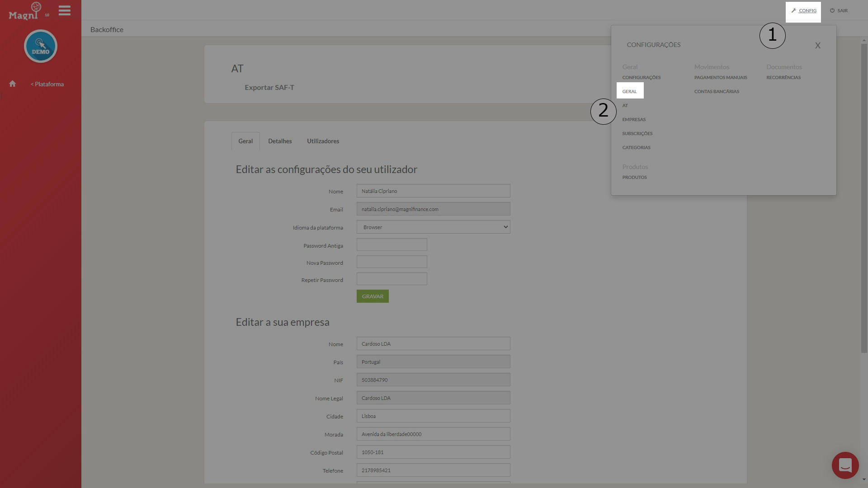The height and width of the screenshot is (488, 868).
Task: Click the page vertical scrollbar
Action: 864,198
